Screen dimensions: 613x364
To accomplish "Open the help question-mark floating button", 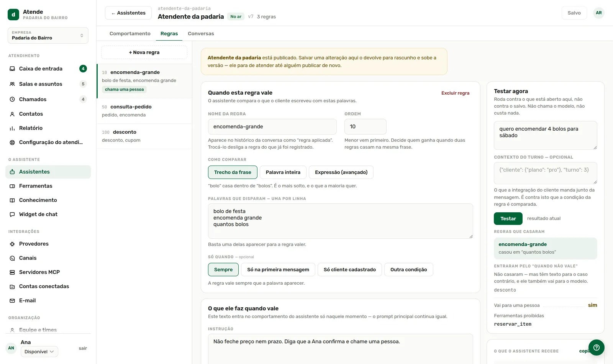I will (x=596, y=348).
